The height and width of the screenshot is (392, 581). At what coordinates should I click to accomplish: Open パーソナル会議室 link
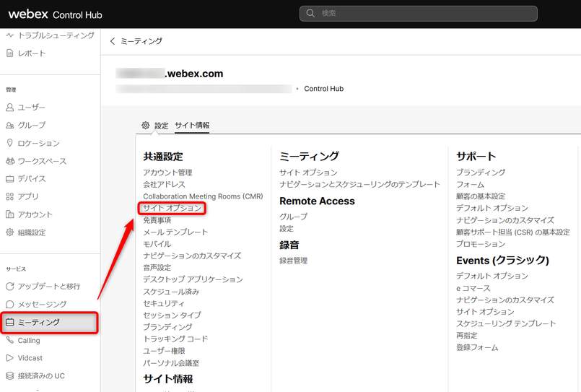coord(171,363)
